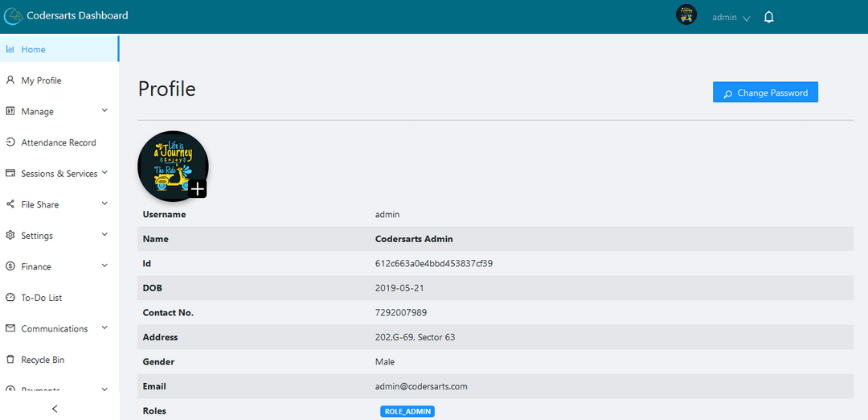Expand the Sessions & Services submenu
The width and height of the screenshot is (868, 420).
pos(104,173)
